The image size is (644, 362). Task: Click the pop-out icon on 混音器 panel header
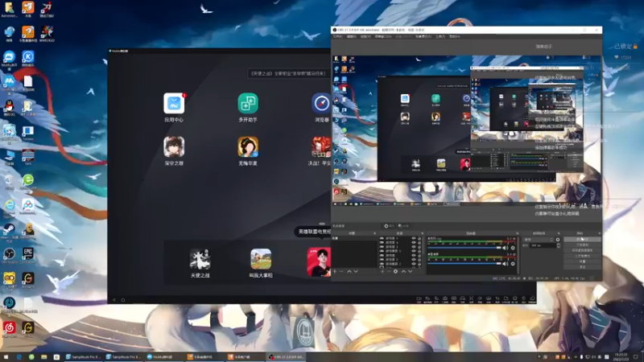518,233
